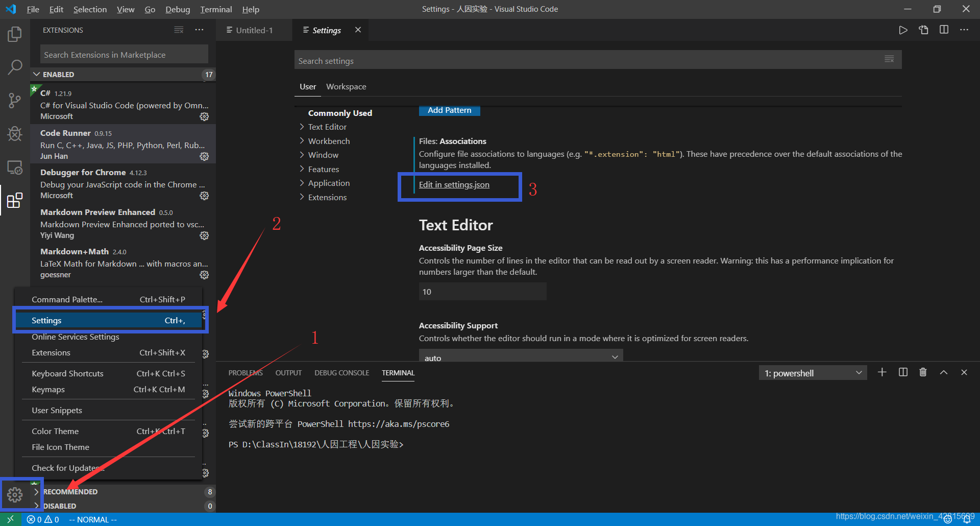Show the OUTPUT panel tab

click(x=288, y=373)
